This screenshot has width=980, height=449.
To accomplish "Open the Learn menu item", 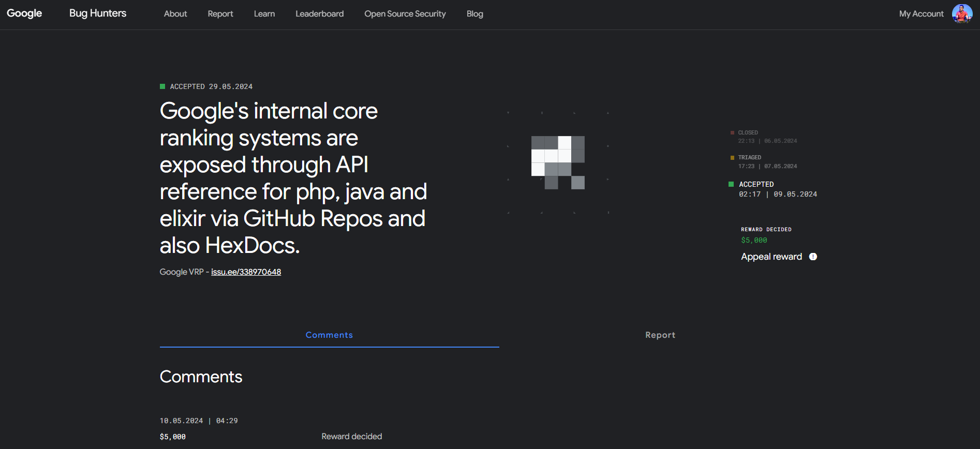I will 264,14.
